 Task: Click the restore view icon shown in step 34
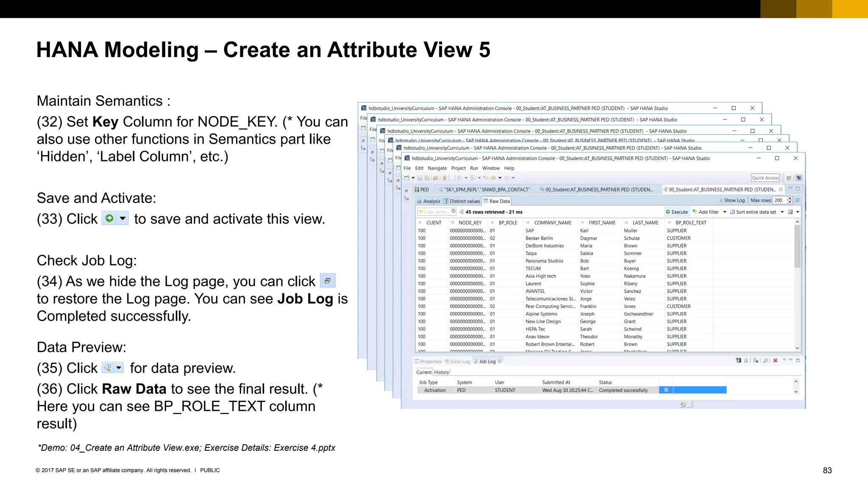point(328,280)
